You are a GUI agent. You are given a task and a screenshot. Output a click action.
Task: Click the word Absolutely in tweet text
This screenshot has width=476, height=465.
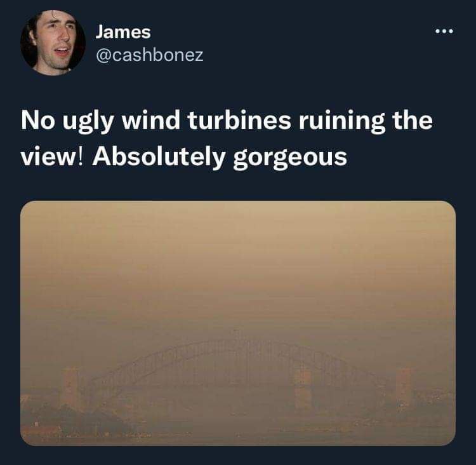pyautogui.click(x=159, y=157)
